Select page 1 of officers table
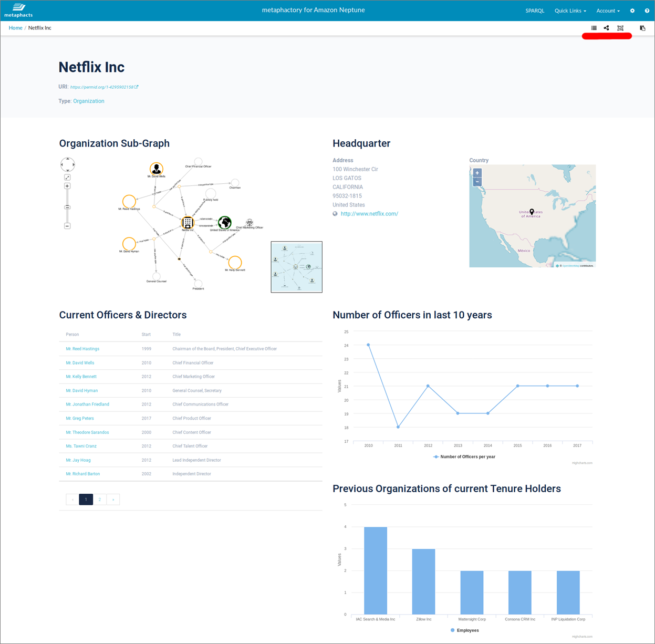 coord(86,500)
